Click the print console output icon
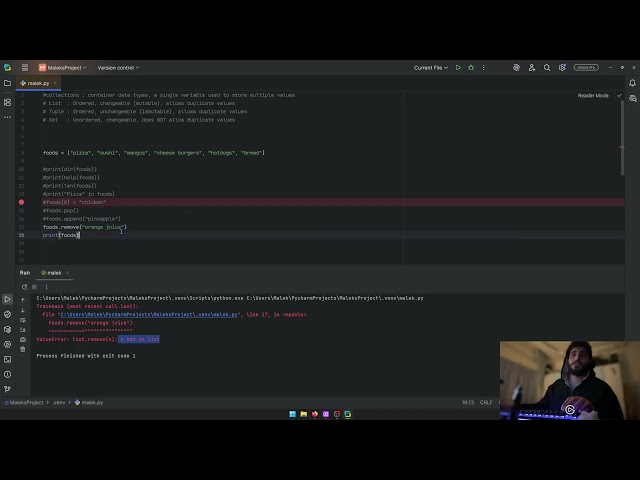The image size is (640, 480). point(23,340)
